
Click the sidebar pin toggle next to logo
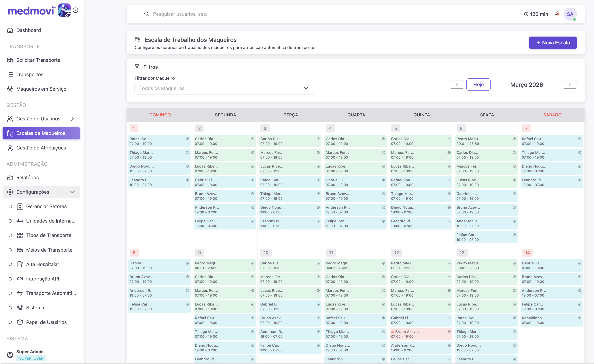tap(75, 10)
